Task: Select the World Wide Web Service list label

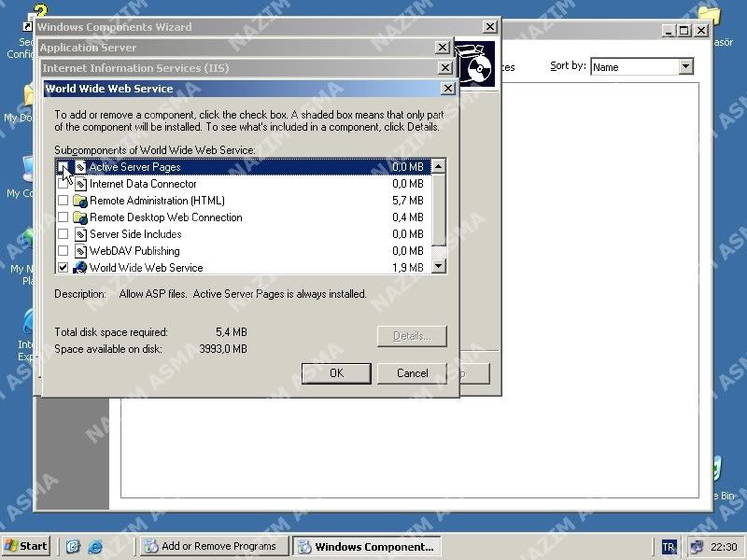Action: pyautogui.click(x=147, y=268)
